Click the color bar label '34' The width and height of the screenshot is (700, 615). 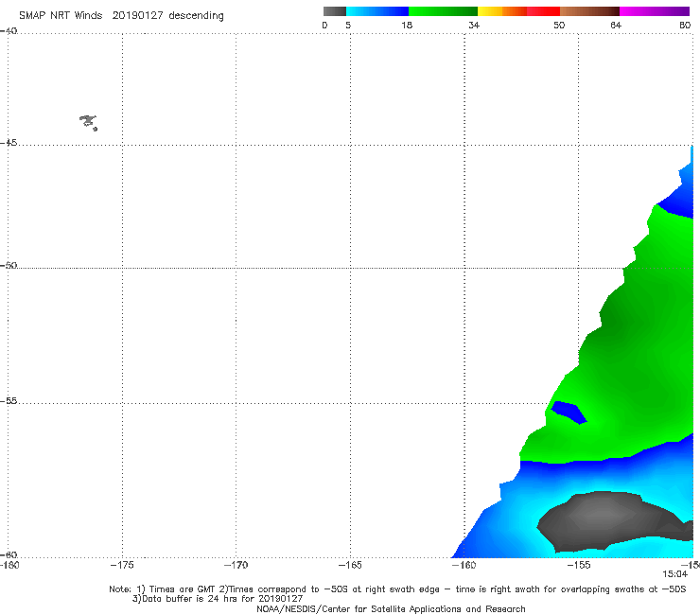pos(474,26)
